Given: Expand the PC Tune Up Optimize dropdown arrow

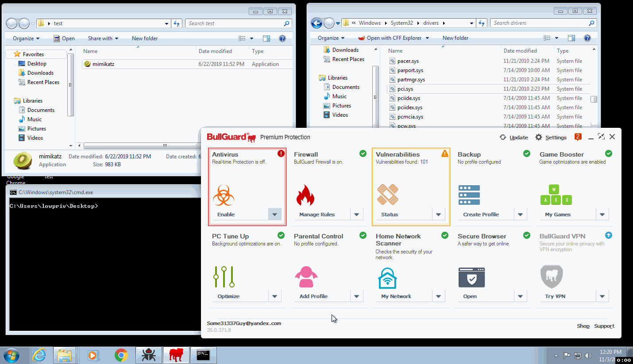Looking at the screenshot, I should coord(274,296).
